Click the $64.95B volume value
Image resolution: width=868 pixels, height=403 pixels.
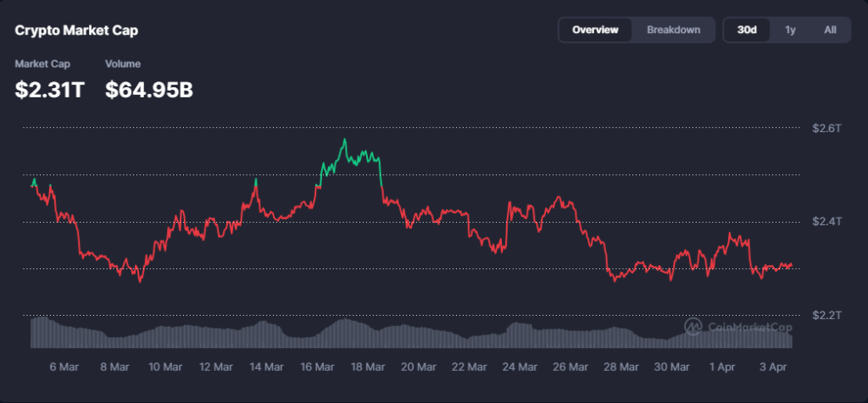tap(149, 89)
